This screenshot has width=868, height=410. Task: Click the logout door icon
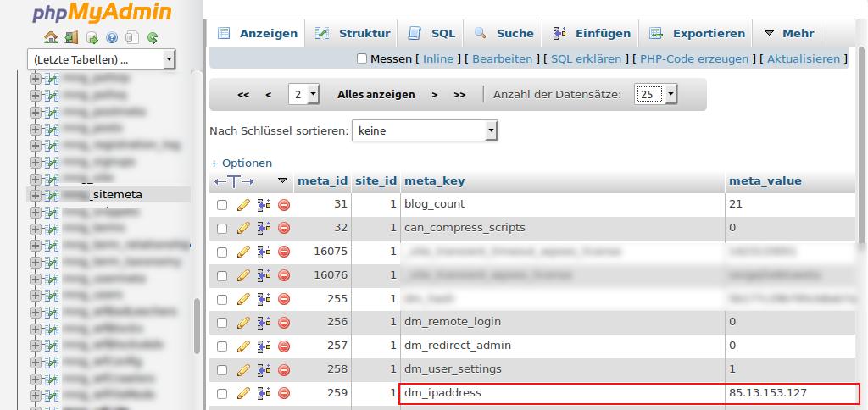(71, 37)
